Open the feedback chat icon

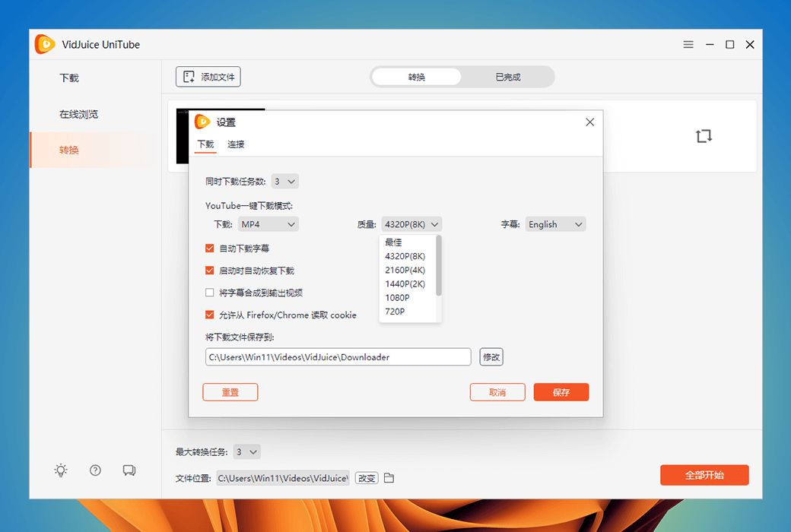click(x=129, y=470)
